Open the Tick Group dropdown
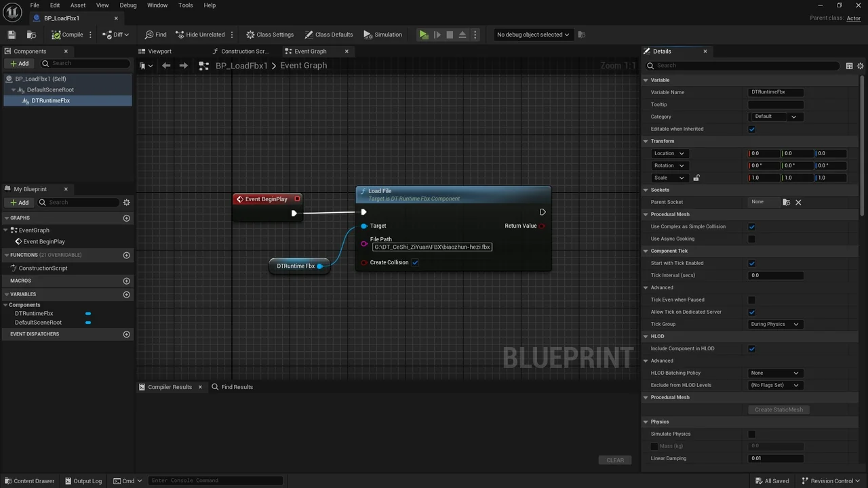This screenshot has height=488, width=868. pos(776,324)
